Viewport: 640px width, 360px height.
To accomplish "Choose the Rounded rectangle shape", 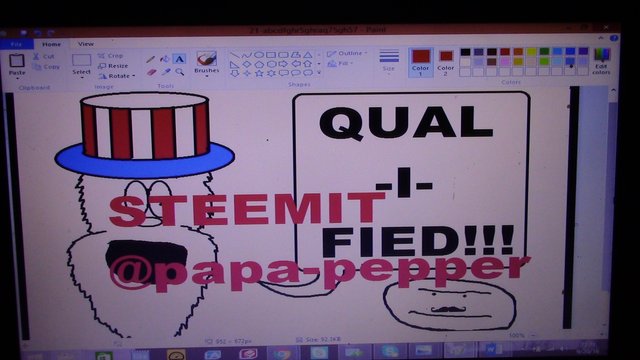I will [283, 55].
